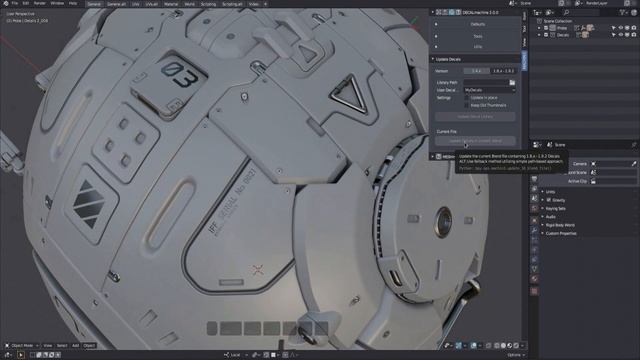This screenshot has height=360, width=640.
Task: Click the Active Clip field
Action: click(613, 181)
